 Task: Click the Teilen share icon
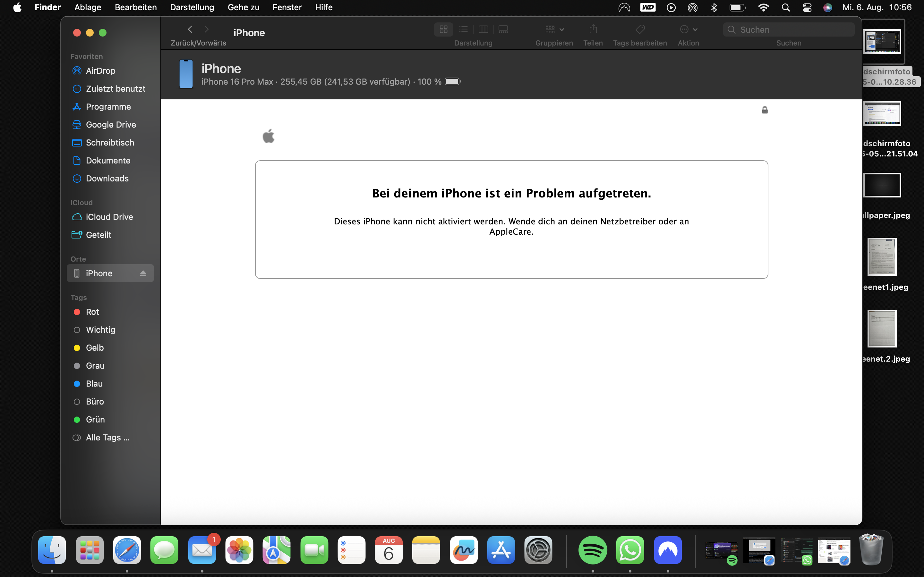(593, 29)
